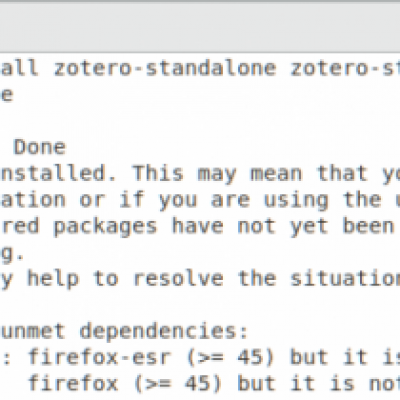Click "if you are using" text
The image size is (400, 400).
224,201
